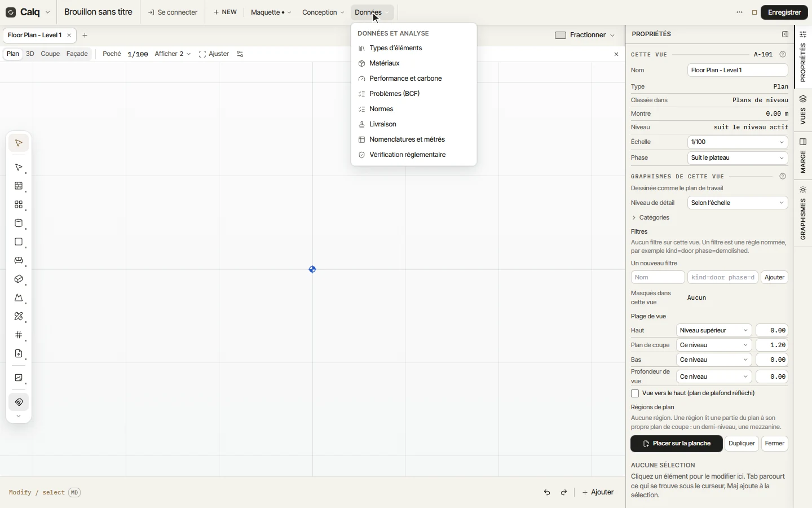Select the wall tool with brick icon
Screen dimensions: 812x508
19,186
